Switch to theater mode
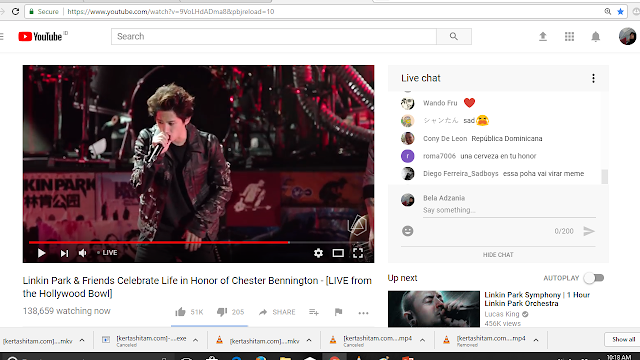 point(338,253)
